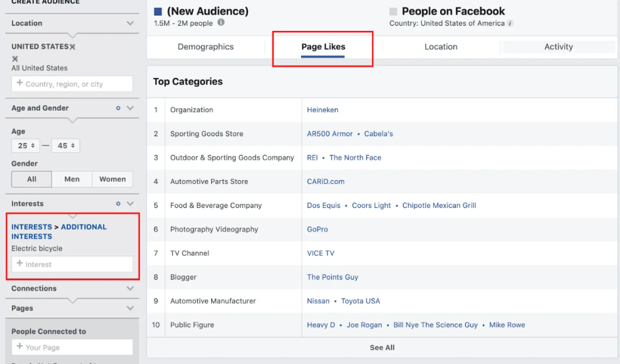
Task: Open the audience size info icon
Action: (221, 22)
